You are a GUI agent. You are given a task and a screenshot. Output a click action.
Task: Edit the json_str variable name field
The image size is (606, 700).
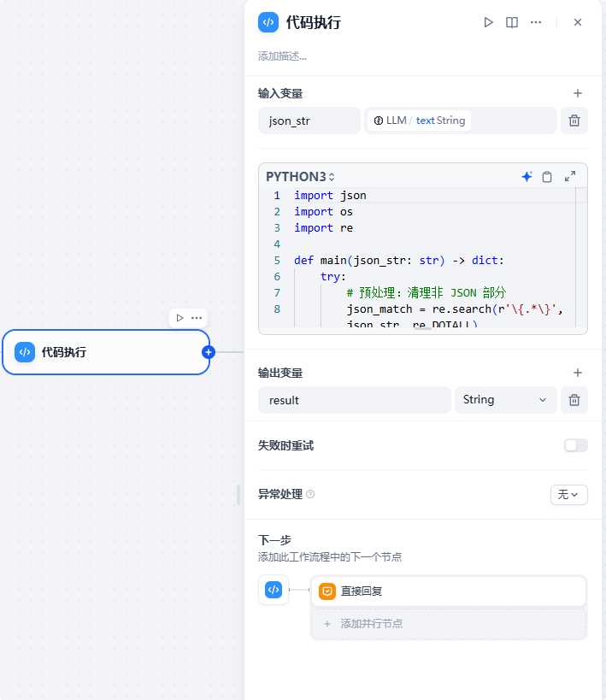click(309, 121)
